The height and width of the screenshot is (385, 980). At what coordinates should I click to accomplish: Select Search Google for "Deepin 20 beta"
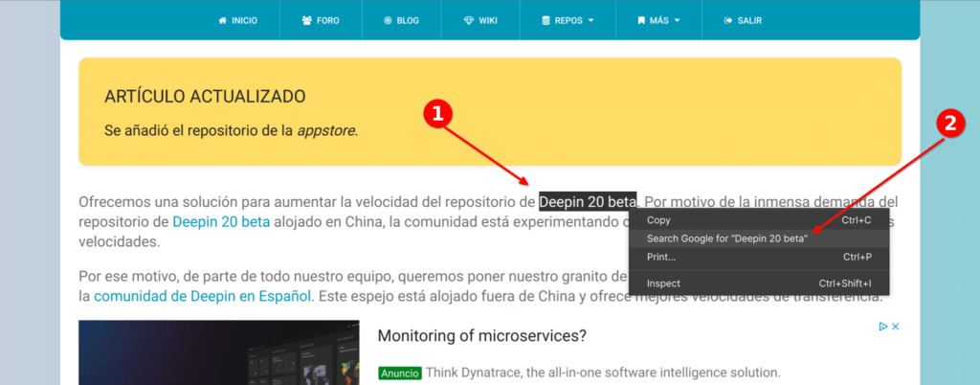point(759,238)
